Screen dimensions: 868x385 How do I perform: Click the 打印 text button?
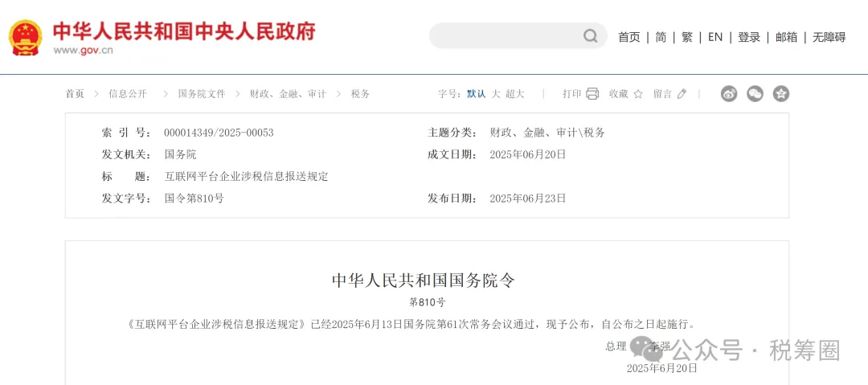pos(572,94)
